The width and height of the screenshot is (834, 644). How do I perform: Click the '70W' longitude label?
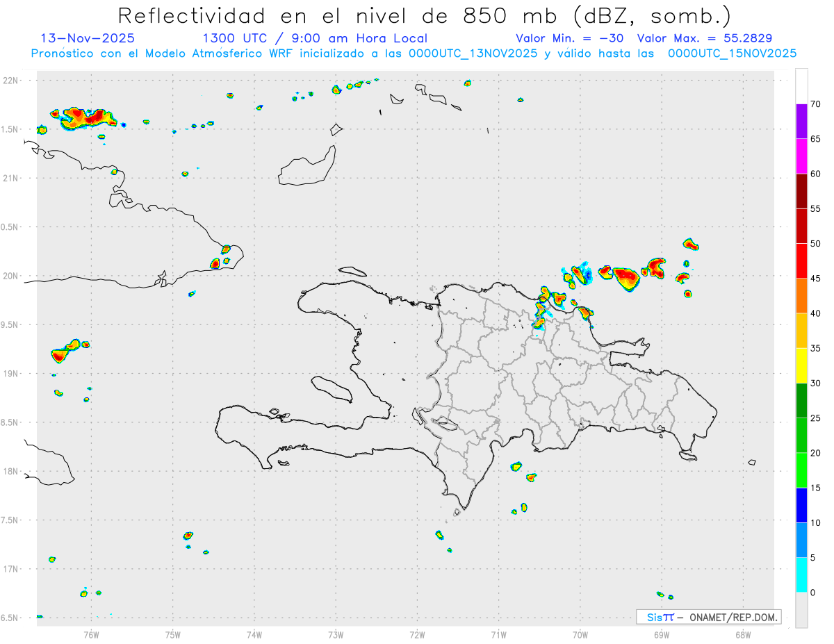pos(580,635)
